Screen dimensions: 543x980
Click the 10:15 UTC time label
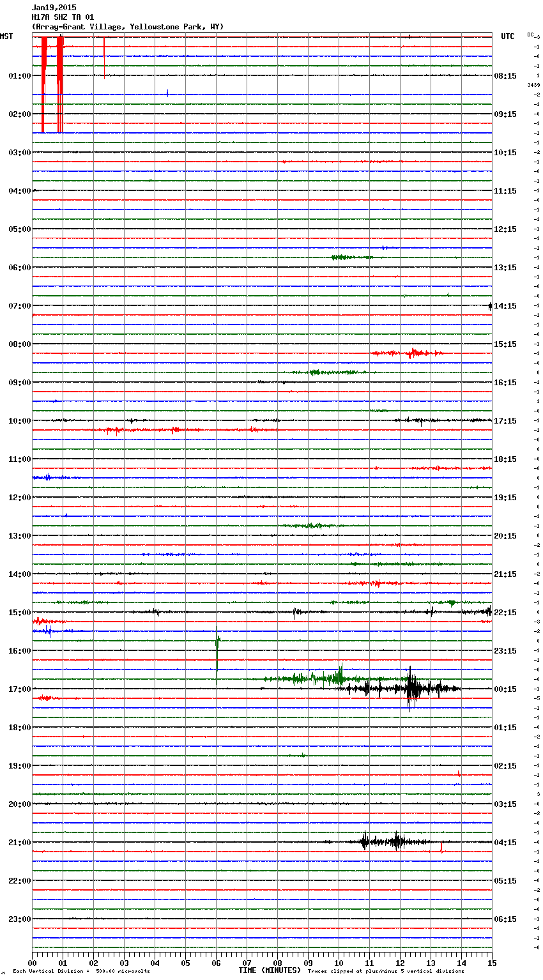505,153
